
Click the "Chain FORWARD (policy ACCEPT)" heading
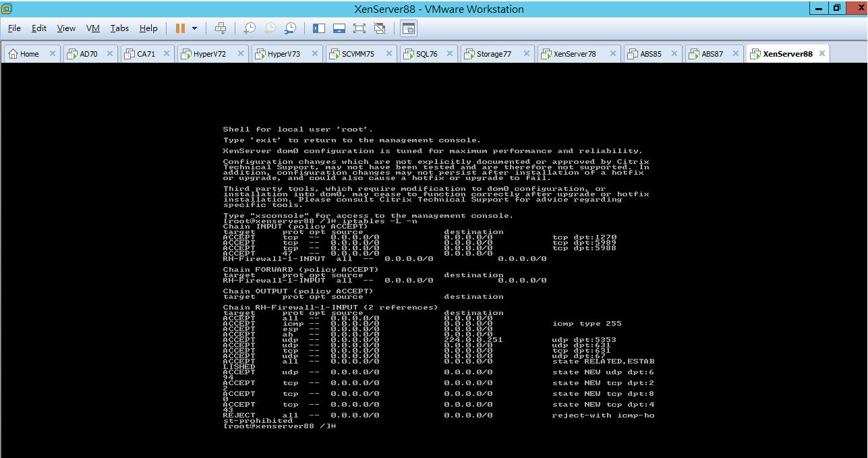click(x=301, y=270)
